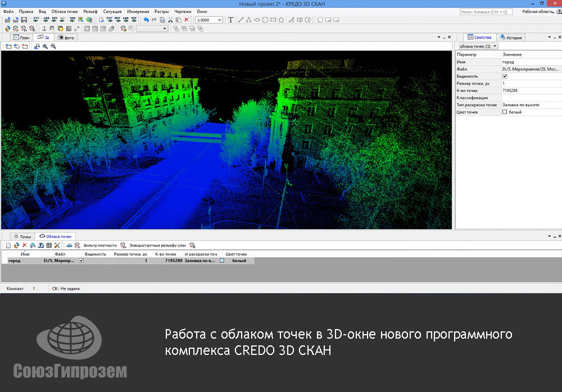Sort by the Имя column header

coord(25,254)
